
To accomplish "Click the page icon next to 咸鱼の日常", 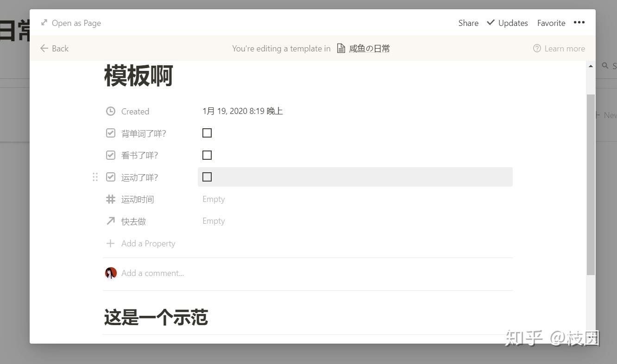I will (341, 48).
